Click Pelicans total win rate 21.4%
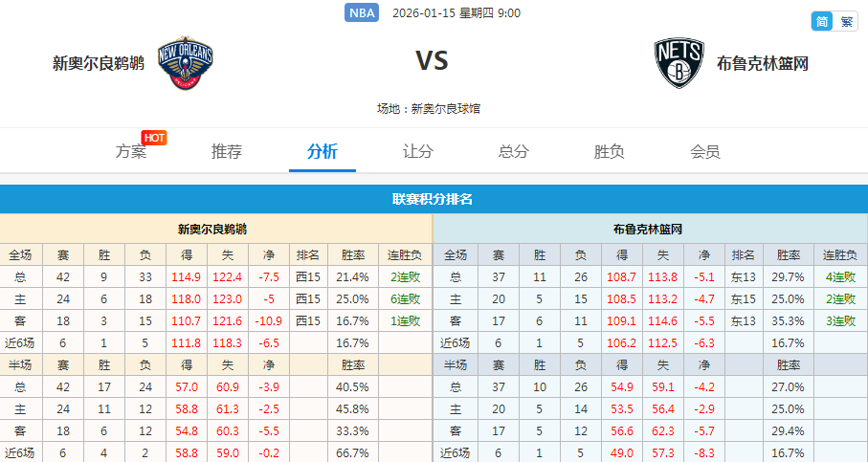868x462 pixels. click(352, 276)
